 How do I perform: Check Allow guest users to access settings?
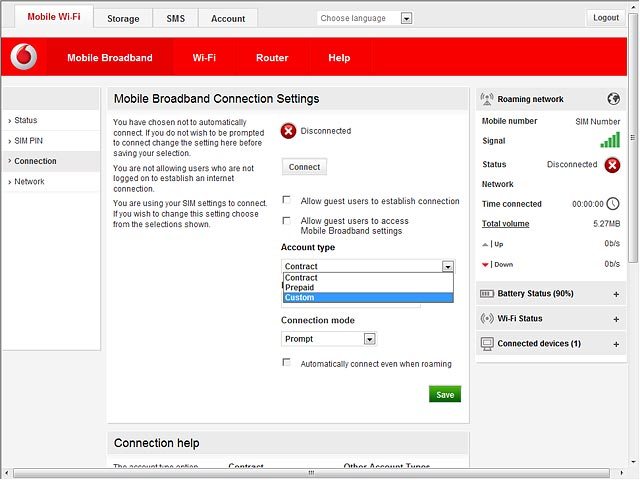(x=287, y=220)
